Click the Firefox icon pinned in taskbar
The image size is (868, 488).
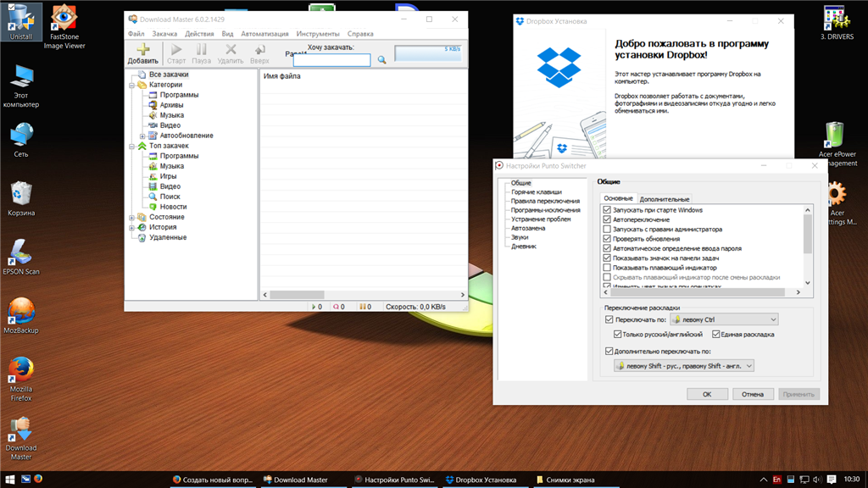pyautogui.click(x=38, y=480)
